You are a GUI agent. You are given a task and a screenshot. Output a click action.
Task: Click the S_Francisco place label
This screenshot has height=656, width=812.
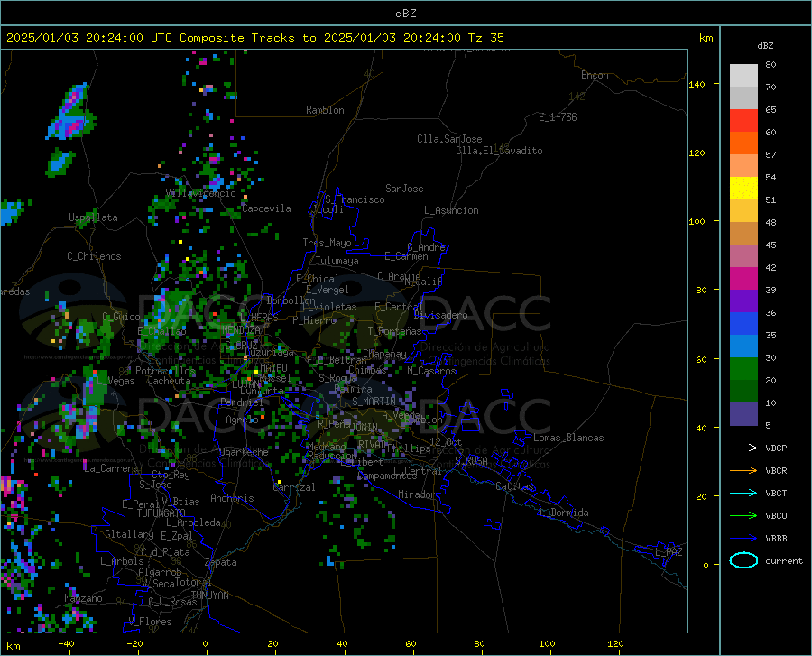click(355, 199)
